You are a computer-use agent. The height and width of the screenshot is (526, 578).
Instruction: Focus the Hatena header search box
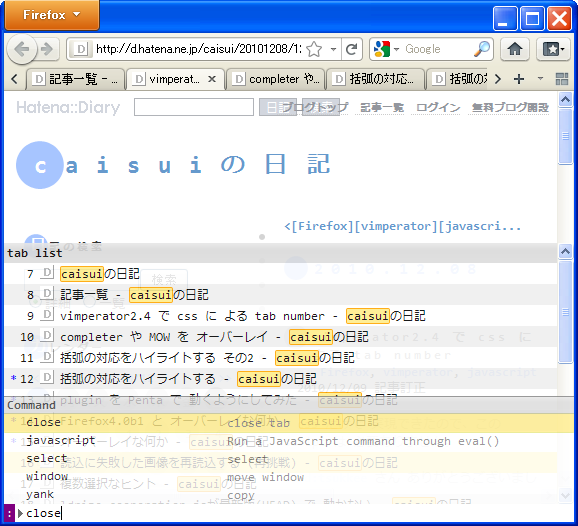click(x=194, y=107)
